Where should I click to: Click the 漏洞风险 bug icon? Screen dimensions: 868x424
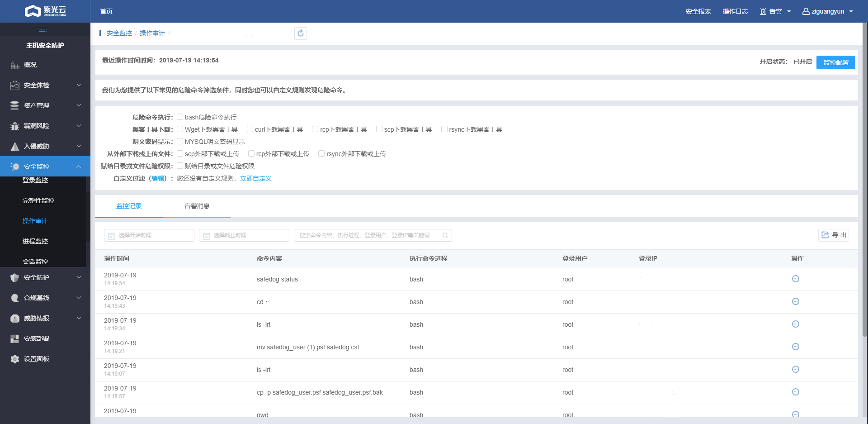[15, 126]
